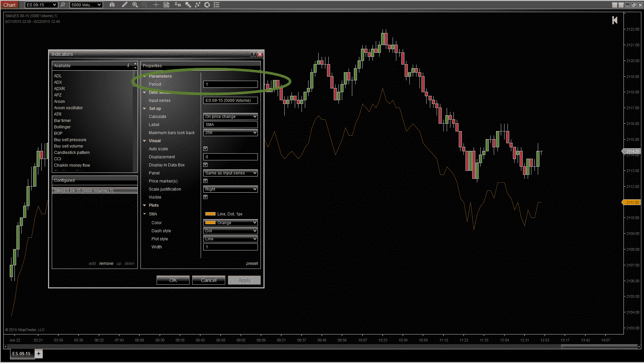Viewport: 644px width, 363px height.
Task: Toggle the Visible checkbox
Action: point(205,197)
